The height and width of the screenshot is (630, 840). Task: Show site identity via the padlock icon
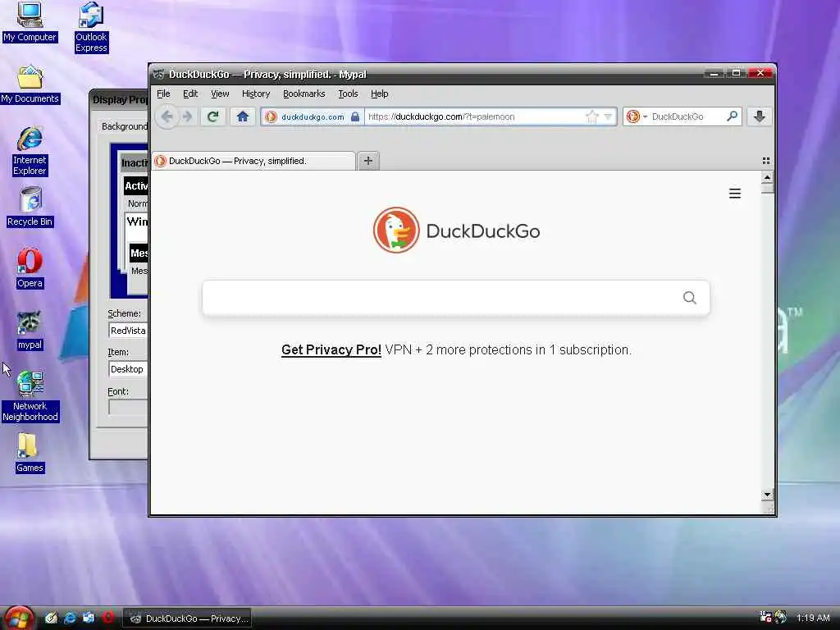354,116
